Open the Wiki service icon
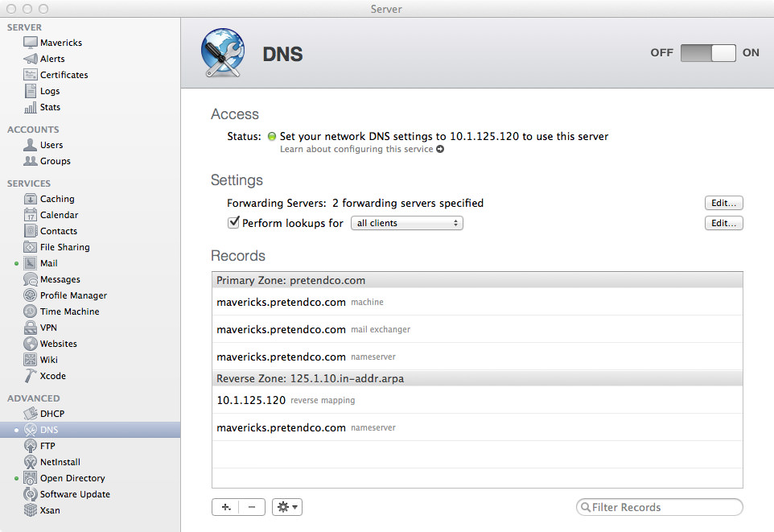 (x=30, y=360)
